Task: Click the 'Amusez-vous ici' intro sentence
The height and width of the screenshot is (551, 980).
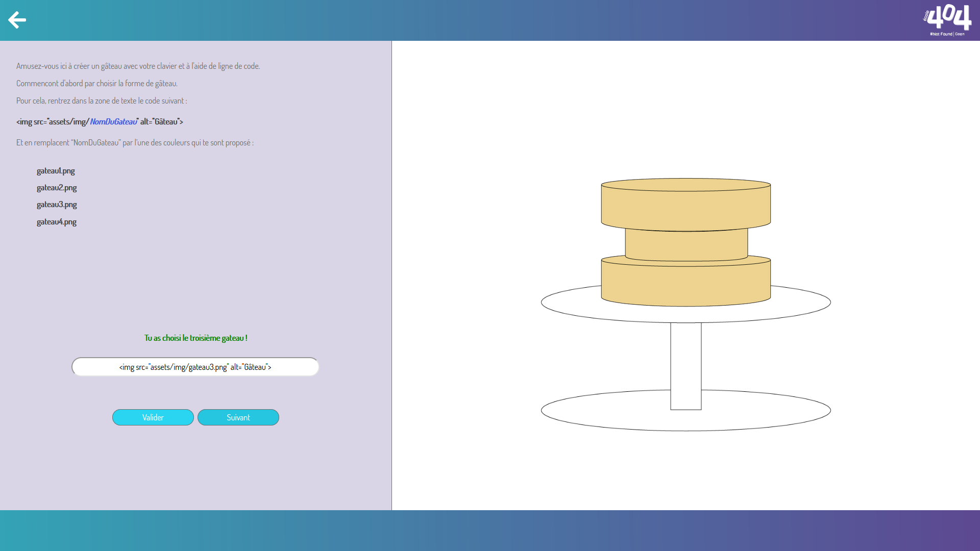Action: 138,66
